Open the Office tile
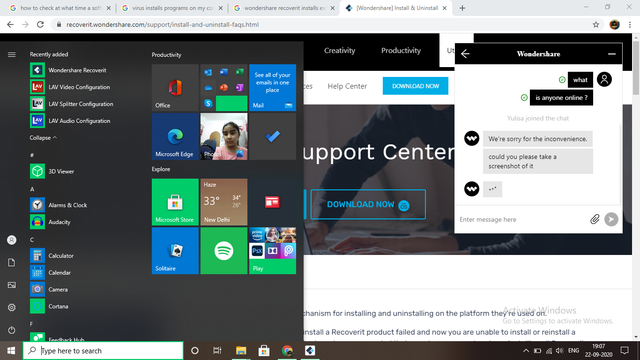The height and width of the screenshot is (360, 640). pos(175,87)
